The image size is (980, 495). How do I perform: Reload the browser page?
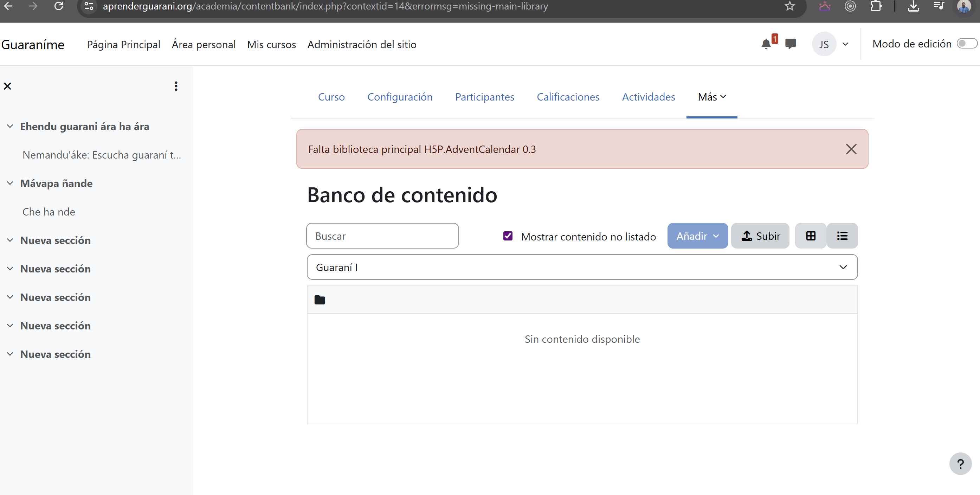[59, 6]
